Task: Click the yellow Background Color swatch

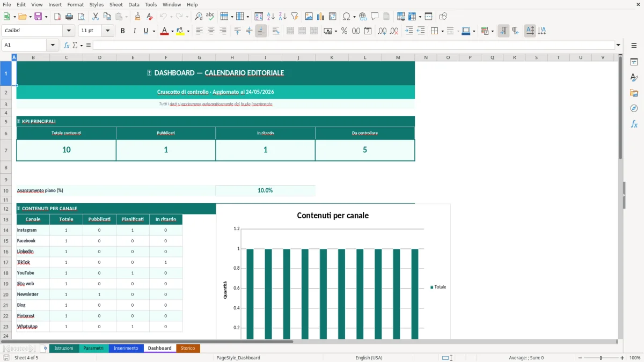Action: (180, 31)
